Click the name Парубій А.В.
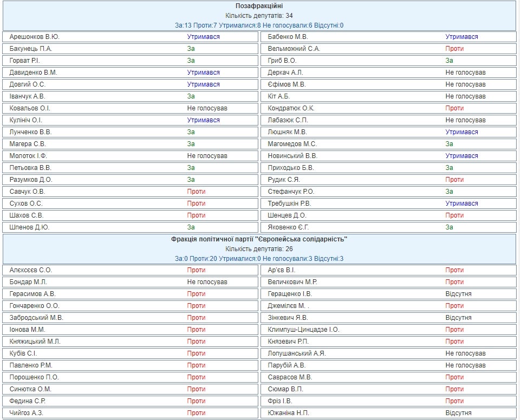The height and width of the screenshot is (420, 521). [286, 365]
